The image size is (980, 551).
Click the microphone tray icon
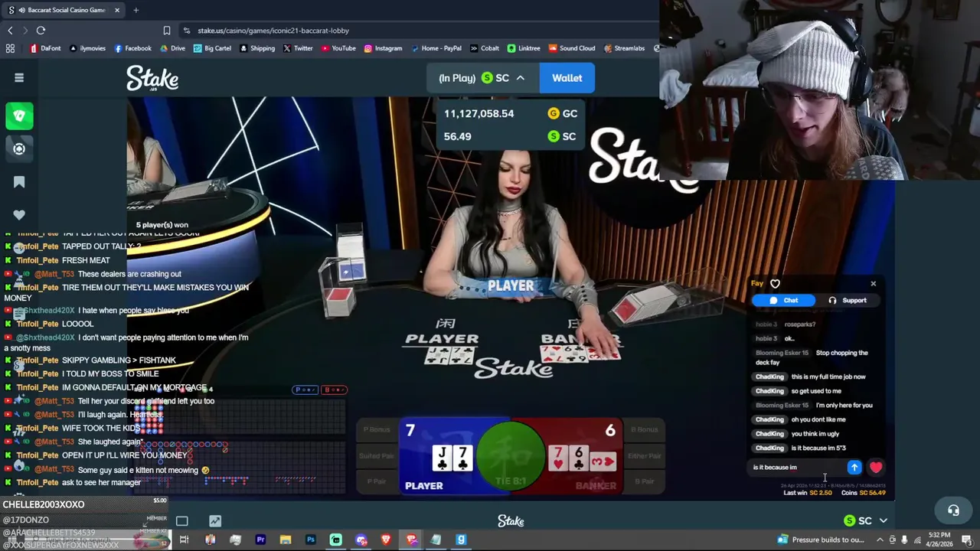point(904,540)
